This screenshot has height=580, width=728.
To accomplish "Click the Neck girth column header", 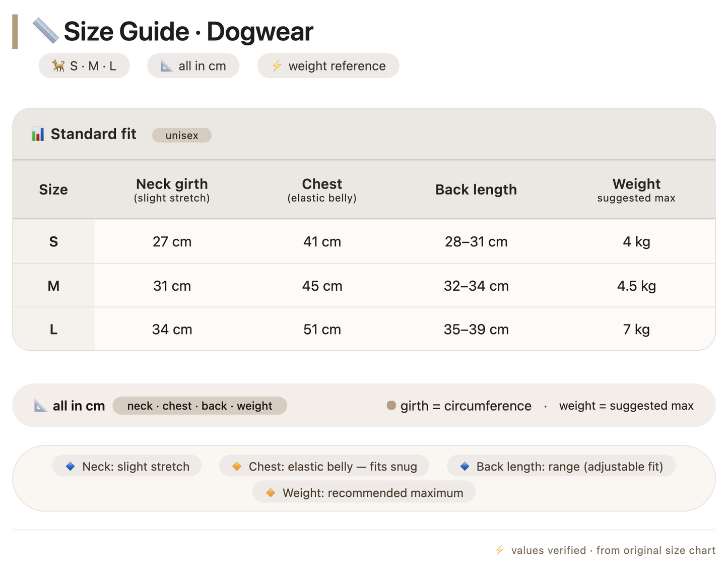I will point(172,189).
